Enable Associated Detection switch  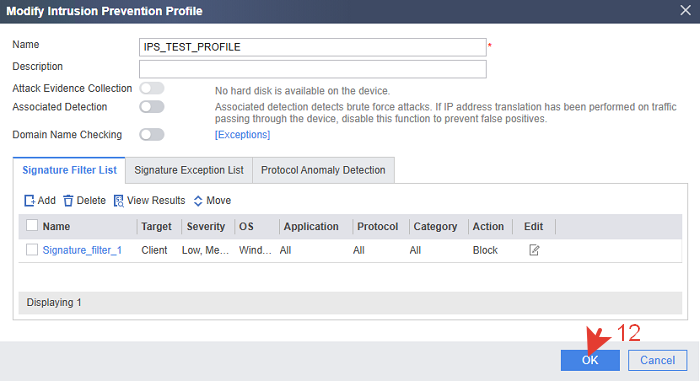click(x=152, y=107)
